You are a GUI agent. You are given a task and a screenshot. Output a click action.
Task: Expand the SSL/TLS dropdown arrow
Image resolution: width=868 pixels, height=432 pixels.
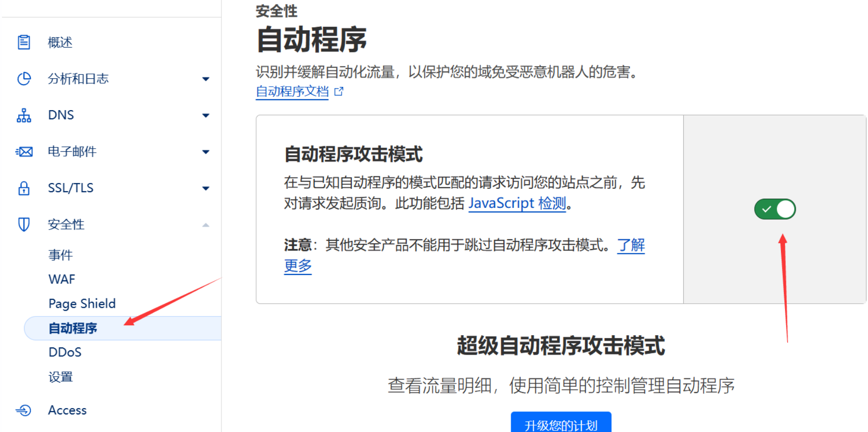[x=206, y=188]
